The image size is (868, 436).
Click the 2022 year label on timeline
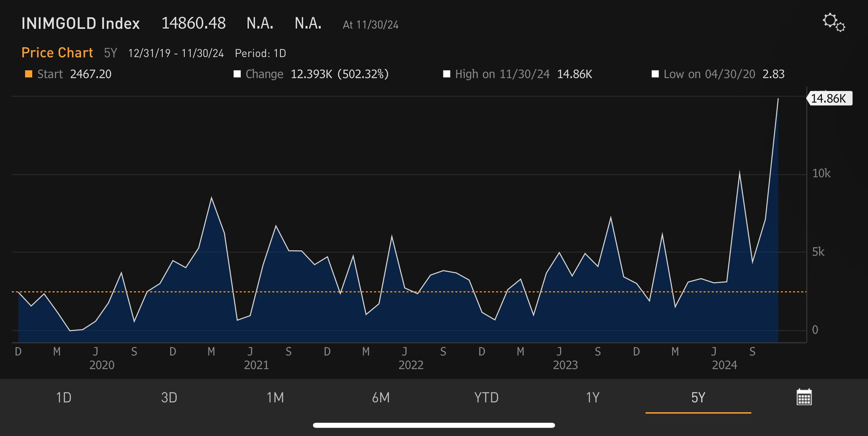click(411, 365)
